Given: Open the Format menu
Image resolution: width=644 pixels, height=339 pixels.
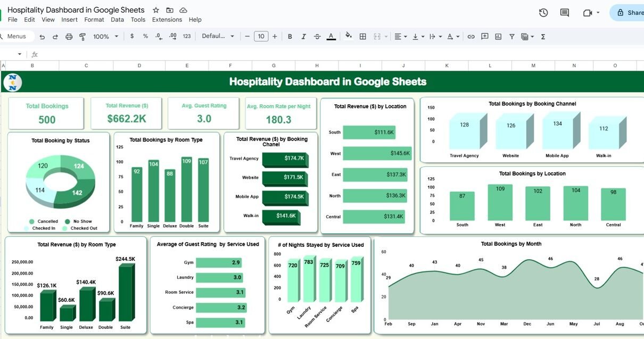Looking at the screenshot, I should click(94, 20).
